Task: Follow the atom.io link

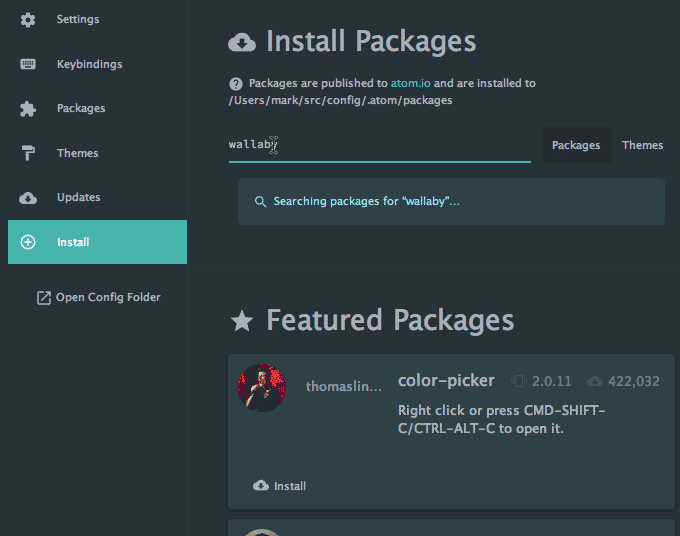Action: pos(411,83)
